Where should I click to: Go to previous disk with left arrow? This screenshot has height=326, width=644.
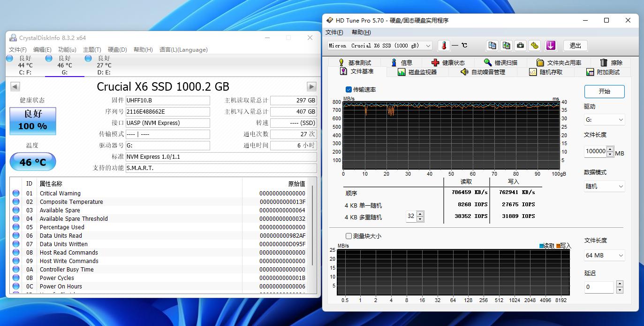click(x=15, y=86)
